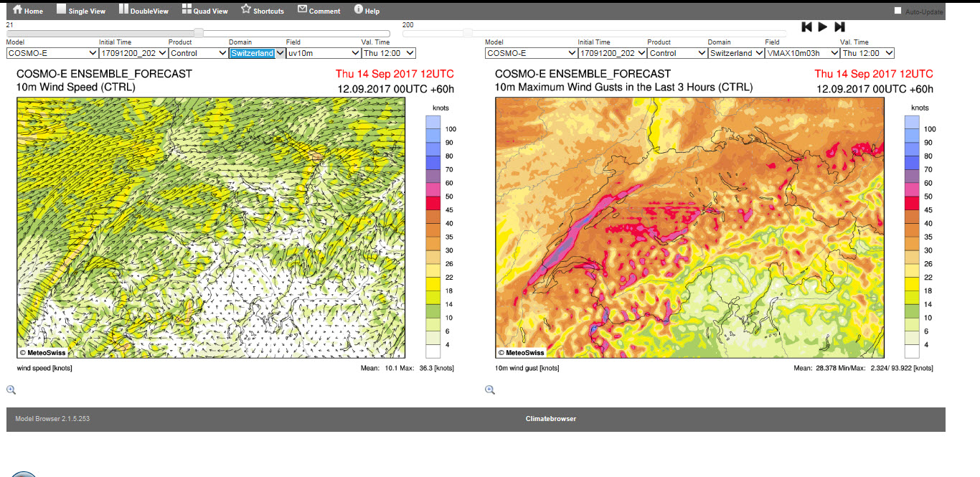Click the zoom magnifier below the left map
Viewport: 980px width, 477px height.
(x=11, y=389)
